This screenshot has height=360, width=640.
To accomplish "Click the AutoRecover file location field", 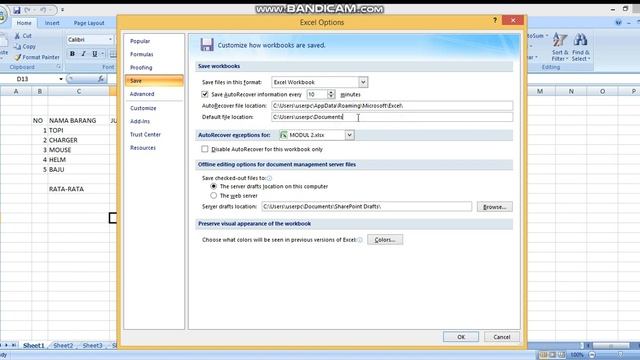I will (392, 106).
